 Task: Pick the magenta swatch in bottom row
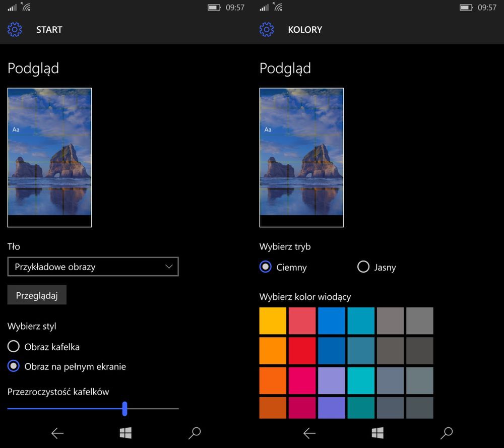302,408
